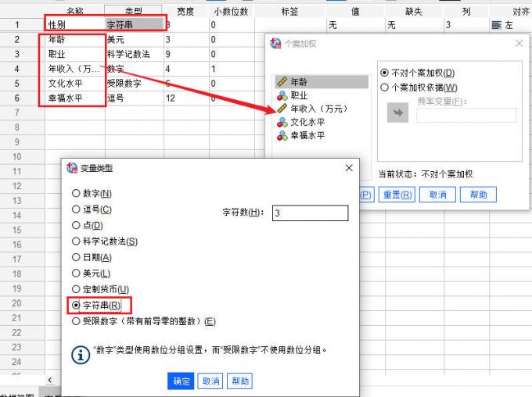Viewport: 532px width, 397px height.
Task: Click the 逗号 type cell in row 6
Action: [135, 98]
